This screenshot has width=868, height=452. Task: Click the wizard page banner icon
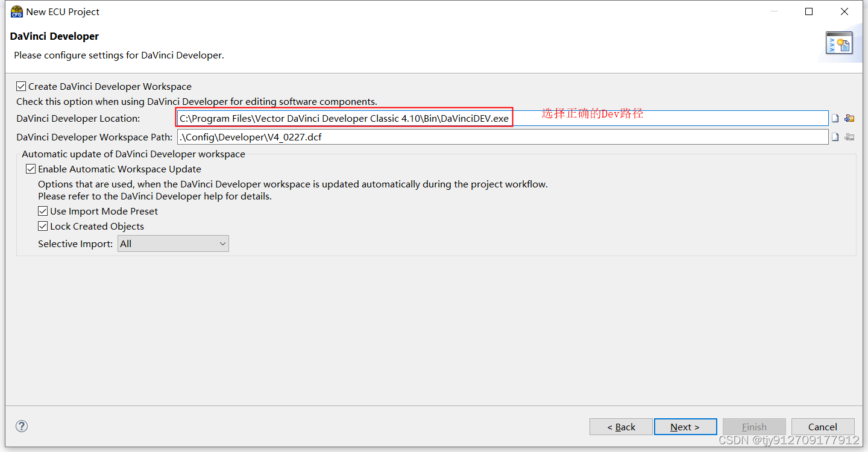(839, 43)
